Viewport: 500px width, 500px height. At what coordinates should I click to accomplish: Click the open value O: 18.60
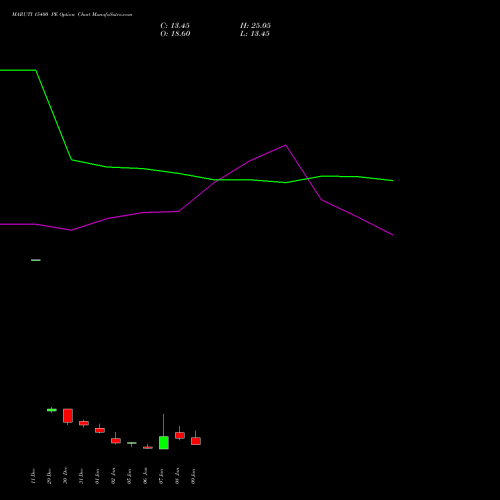coord(175,34)
